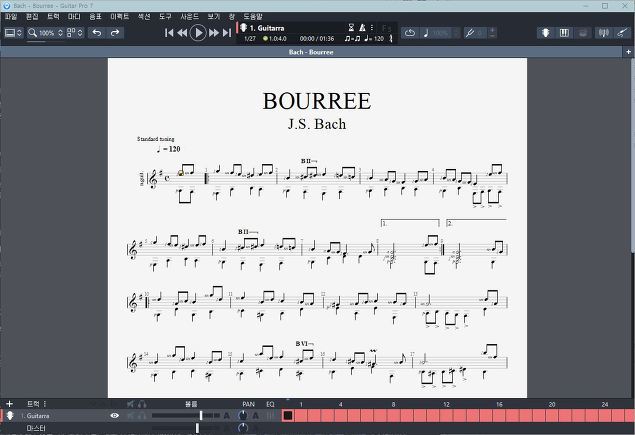Toggle the Guitarra track EQ button
Screen dimensions: 635x435
270,416
